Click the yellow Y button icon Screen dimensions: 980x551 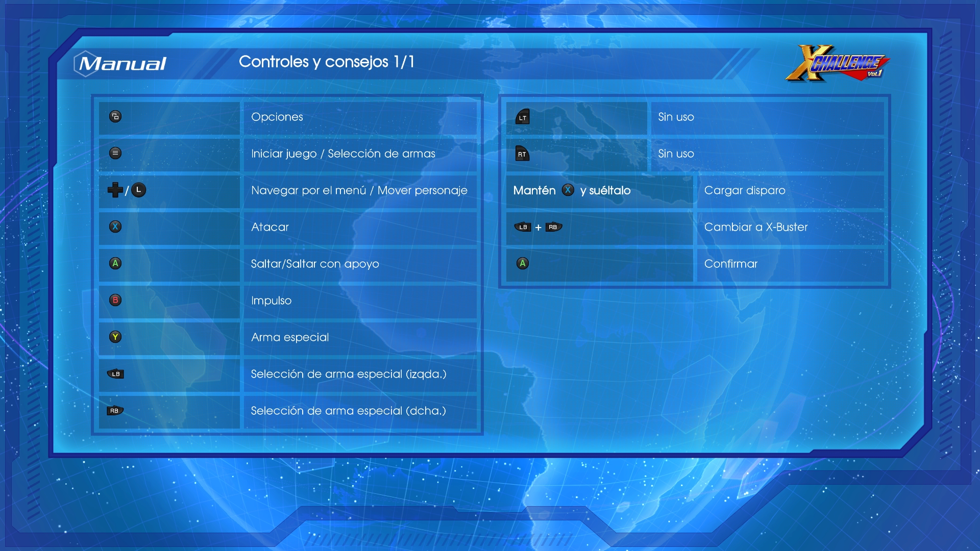tap(115, 337)
